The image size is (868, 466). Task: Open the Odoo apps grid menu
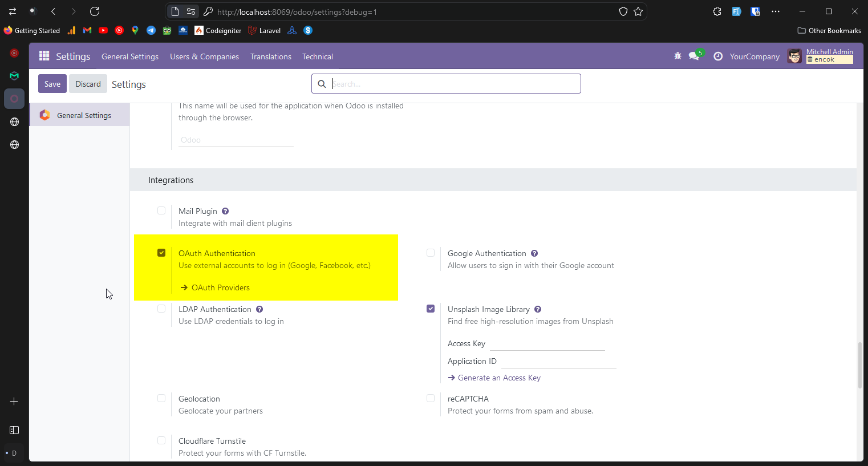tap(44, 56)
